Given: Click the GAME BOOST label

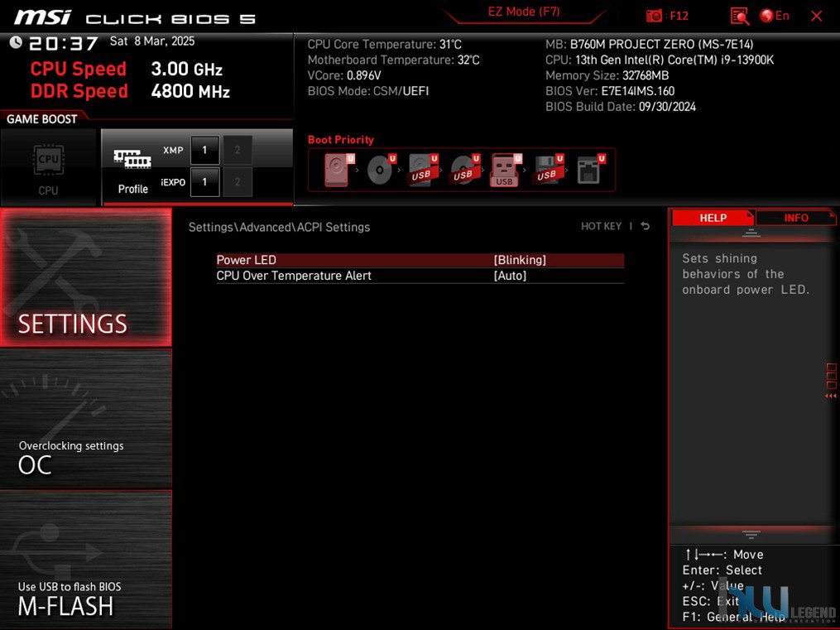Looking at the screenshot, I should 41,119.
